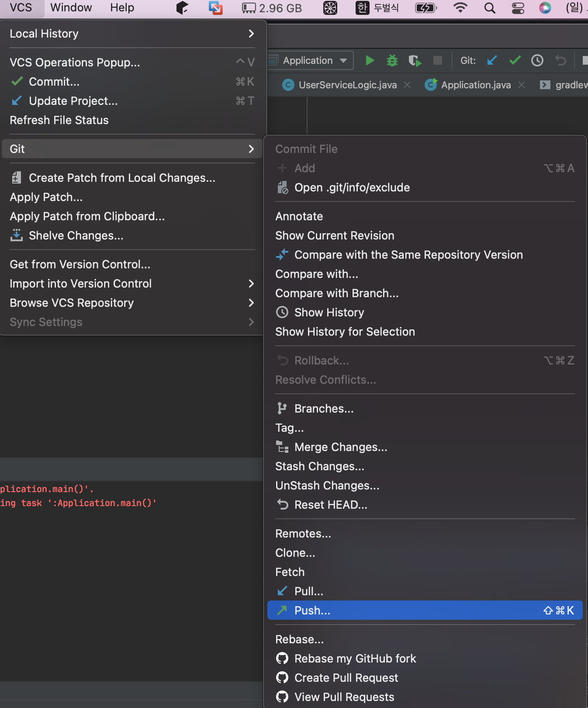Screen dimensions: 588x708
Task: Select VCS Operations Popup...
Action: [x=131, y=62]
